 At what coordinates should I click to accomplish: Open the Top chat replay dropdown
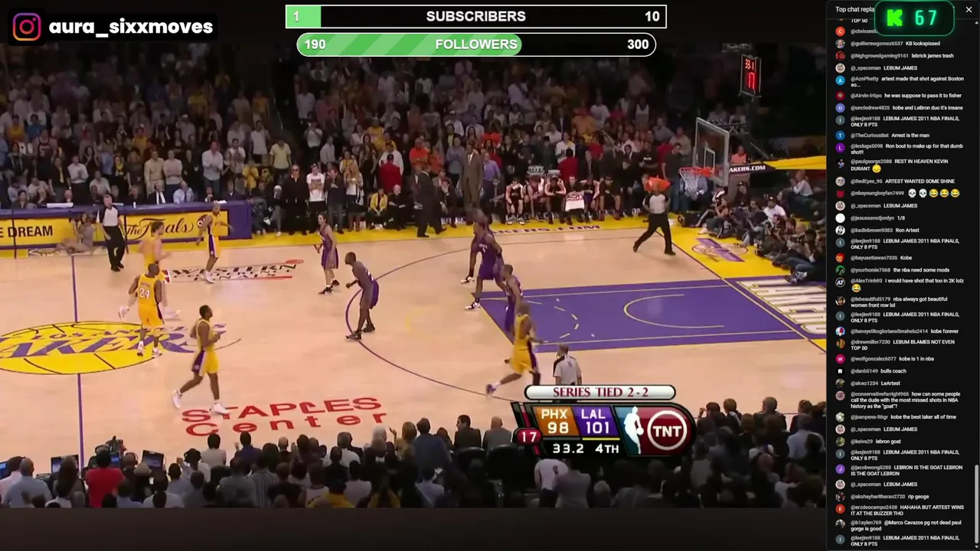point(854,10)
